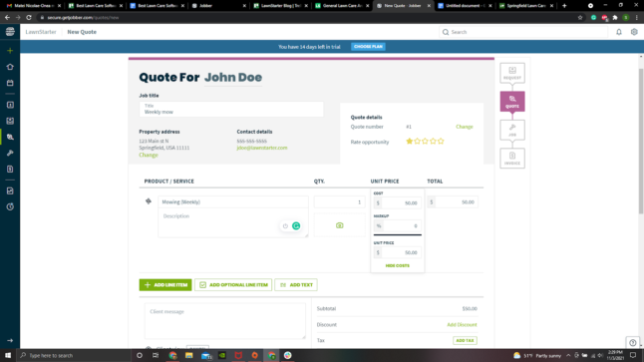Expand the sidebar with bottom arrow
644x362 pixels.
10,341
